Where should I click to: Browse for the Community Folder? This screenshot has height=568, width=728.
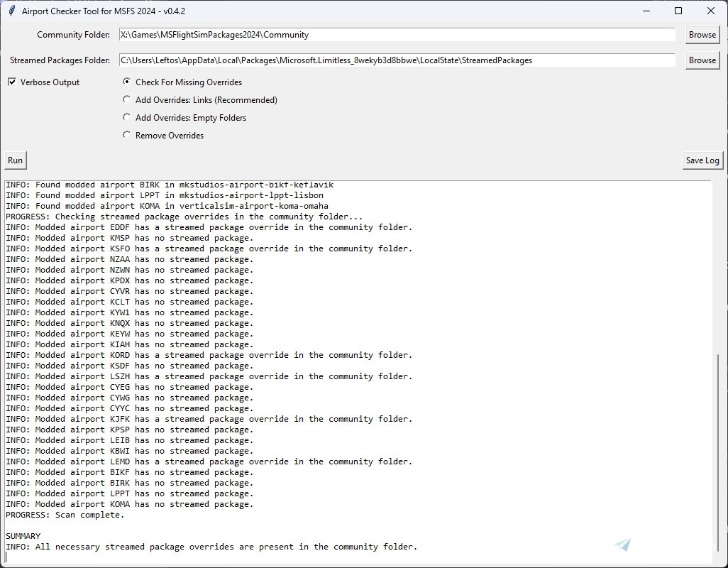point(701,34)
